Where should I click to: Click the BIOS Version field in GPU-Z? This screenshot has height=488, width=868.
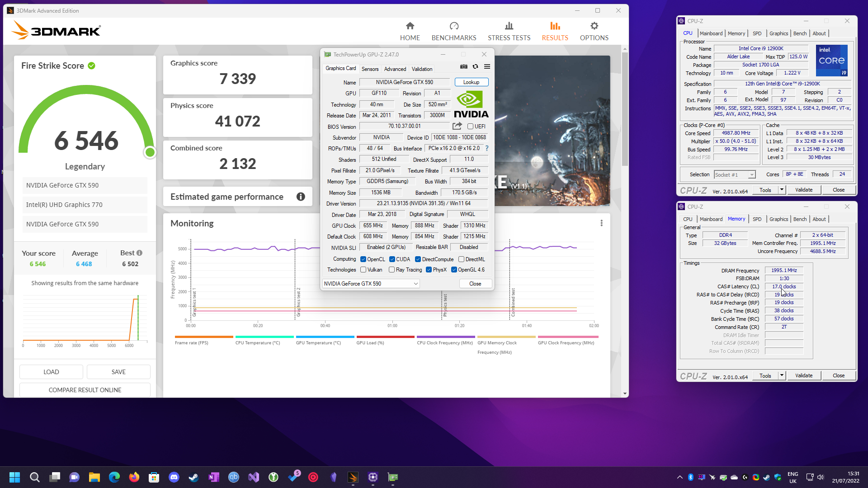point(404,127)
